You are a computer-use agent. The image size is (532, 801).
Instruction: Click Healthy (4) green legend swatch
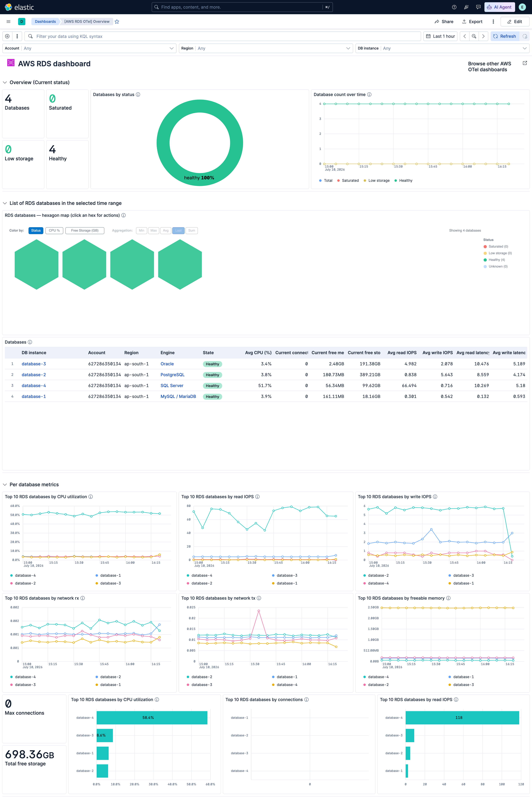point(485,260)
